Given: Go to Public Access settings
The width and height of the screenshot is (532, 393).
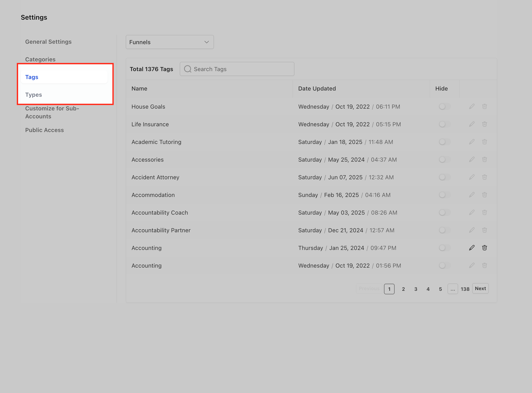Looking at the screenshot, I should coord(44,130).
